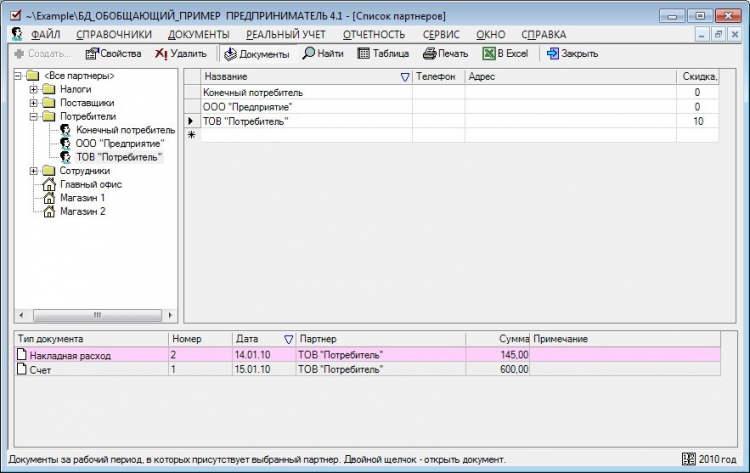
Task: Click the Счет document icon
Action: point(22,368)
